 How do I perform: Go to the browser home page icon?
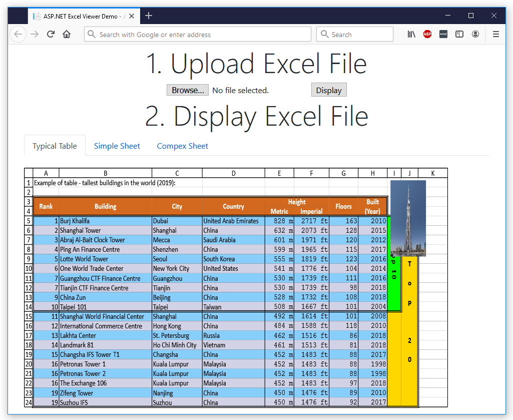click(x=67, y=35)
